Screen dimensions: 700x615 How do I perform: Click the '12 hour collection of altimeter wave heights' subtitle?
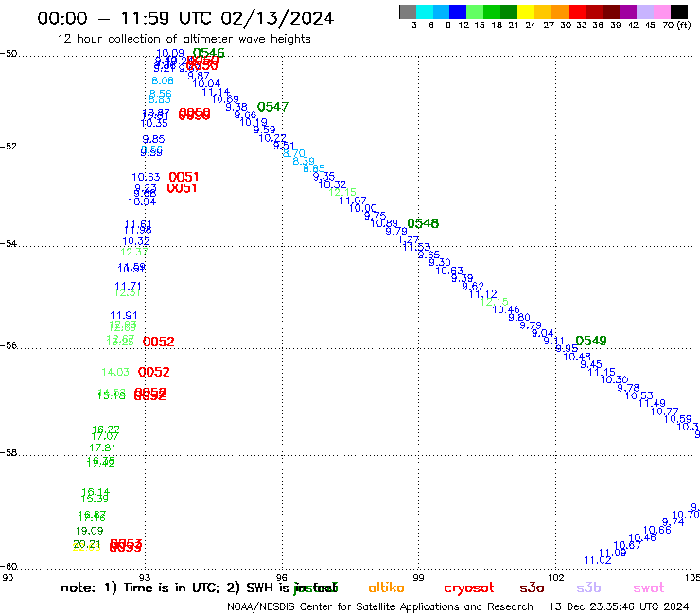(x=184, y=39)
